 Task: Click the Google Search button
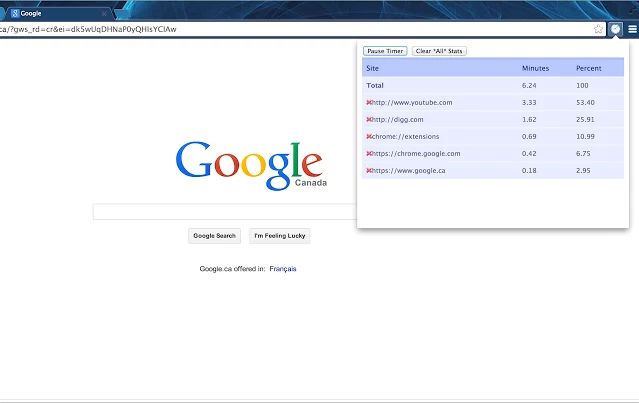click(214, 236)
